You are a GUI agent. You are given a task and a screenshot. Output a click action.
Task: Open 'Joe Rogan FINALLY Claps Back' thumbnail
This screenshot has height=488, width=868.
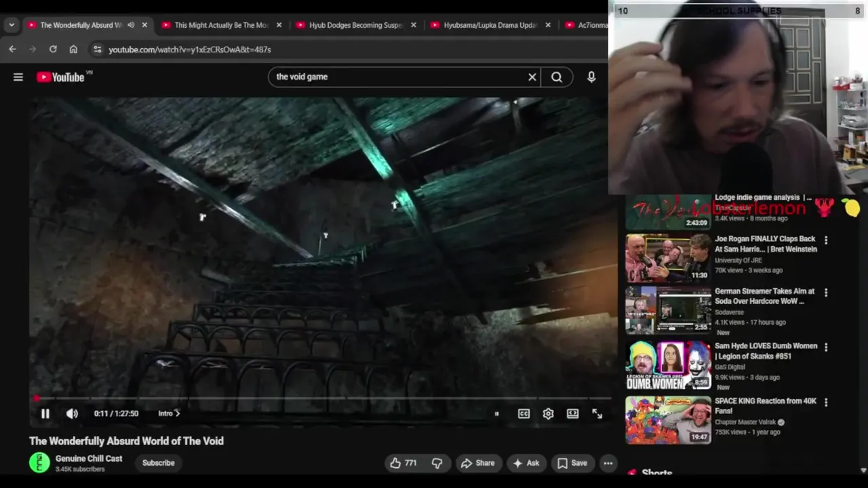(668, 258)
